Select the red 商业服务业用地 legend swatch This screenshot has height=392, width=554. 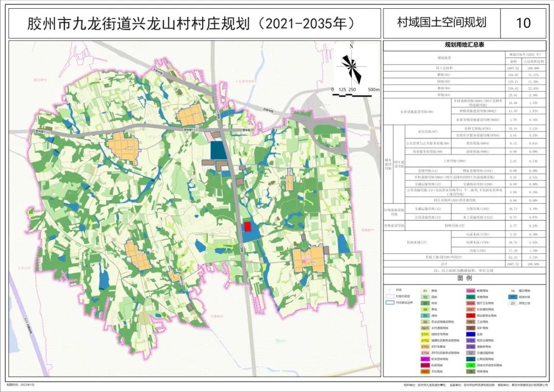(470, 316)
